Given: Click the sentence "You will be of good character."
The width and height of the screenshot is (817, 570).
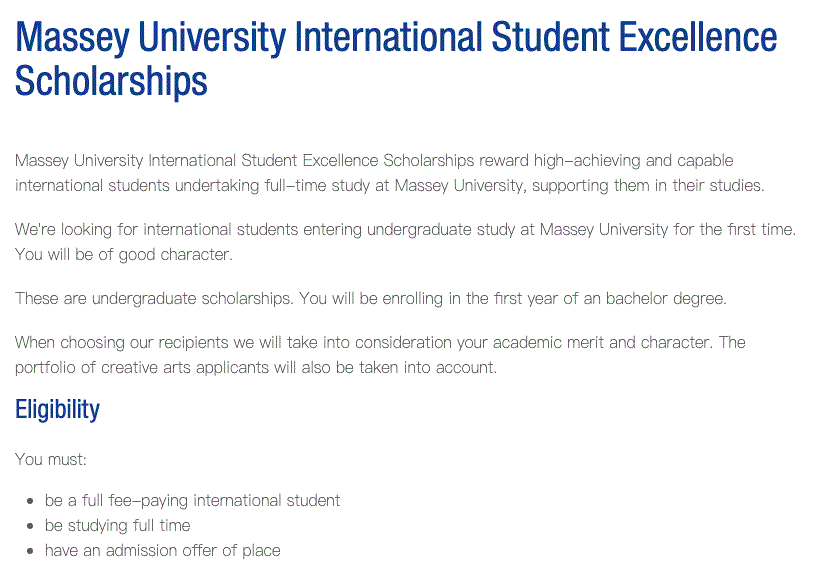Looking at the screenshot, I should (123, 254).
